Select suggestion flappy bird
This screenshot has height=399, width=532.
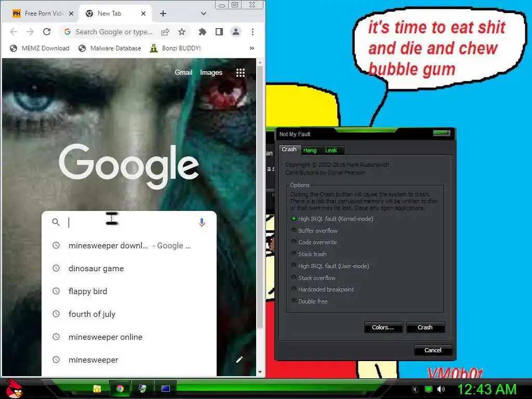click(x=129, y=291)
